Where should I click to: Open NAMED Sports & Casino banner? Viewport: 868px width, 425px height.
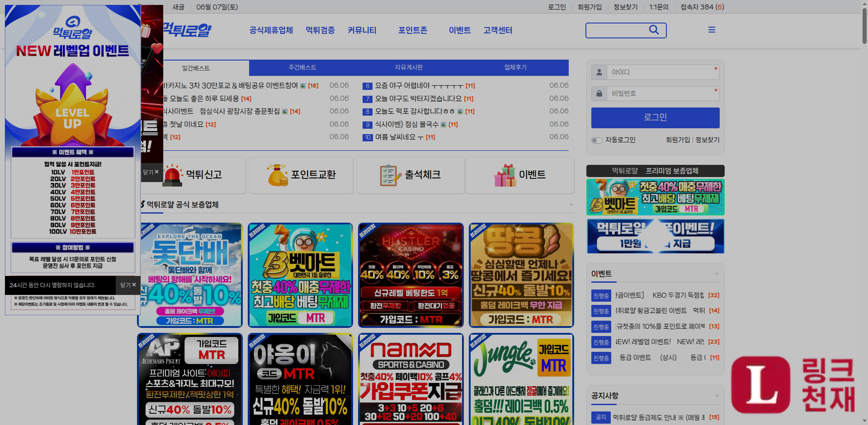[411, 379]
